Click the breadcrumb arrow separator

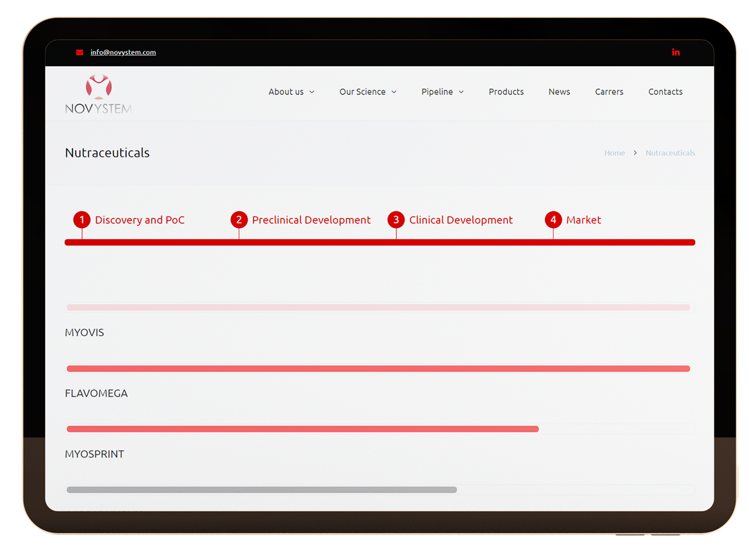point(635,153)
